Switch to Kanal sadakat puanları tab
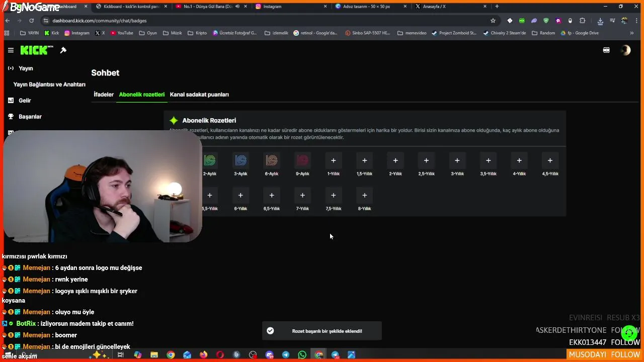644x362 pixels. tap(199, 95)
